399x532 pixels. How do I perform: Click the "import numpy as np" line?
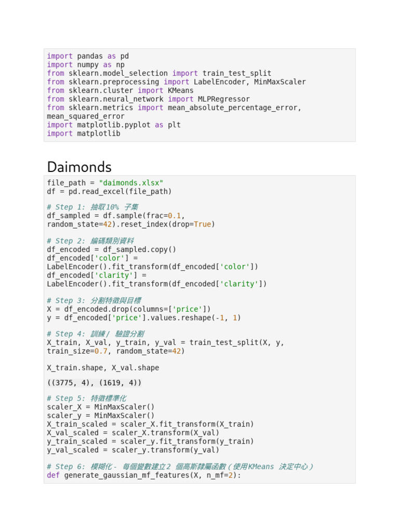coord(86,65)
